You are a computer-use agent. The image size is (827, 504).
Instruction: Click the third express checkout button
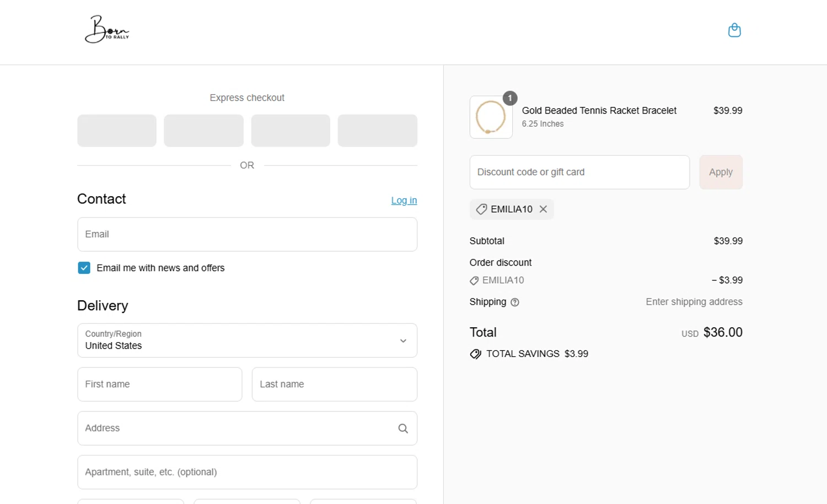click(291, 131)
